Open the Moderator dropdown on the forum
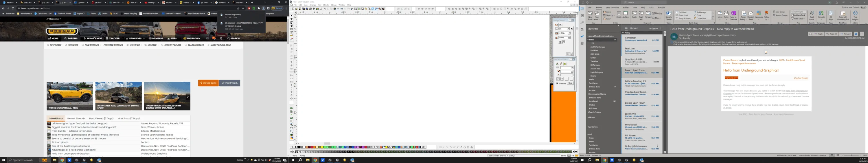The width and height of the screenshot is (868, 163). 54,19
